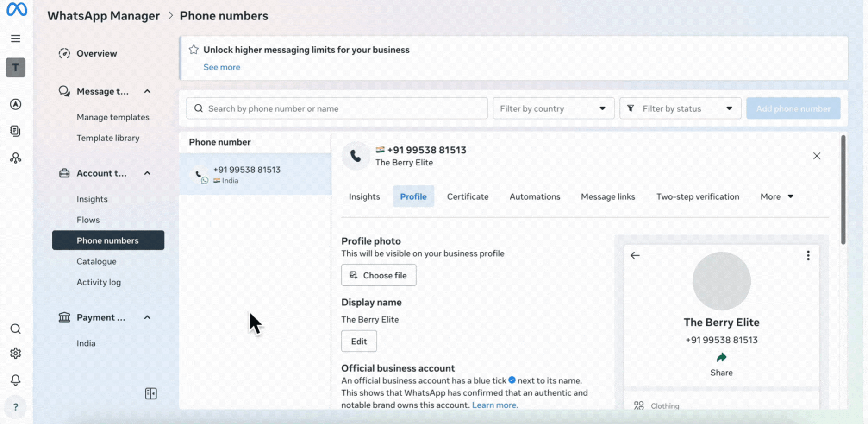The height and width of the screenshot is (424, 868).
Task: Collapse the Message templates section
Action: 147,91
